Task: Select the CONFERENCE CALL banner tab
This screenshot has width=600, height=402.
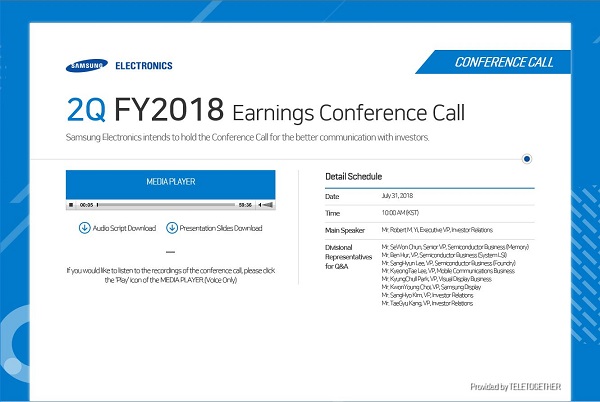Action: 503,62
